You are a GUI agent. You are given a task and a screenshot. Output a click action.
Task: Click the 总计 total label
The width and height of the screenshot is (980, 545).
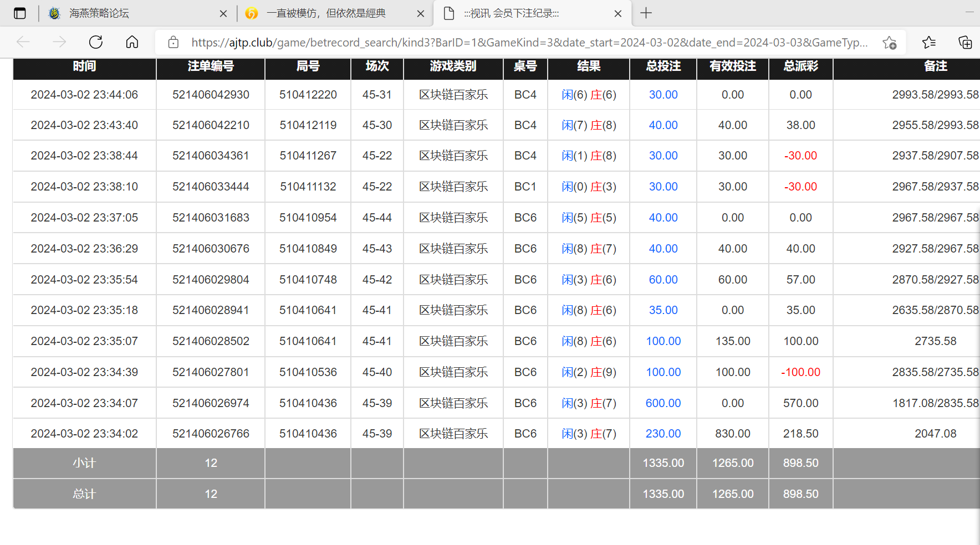click(x=84, y=494)
